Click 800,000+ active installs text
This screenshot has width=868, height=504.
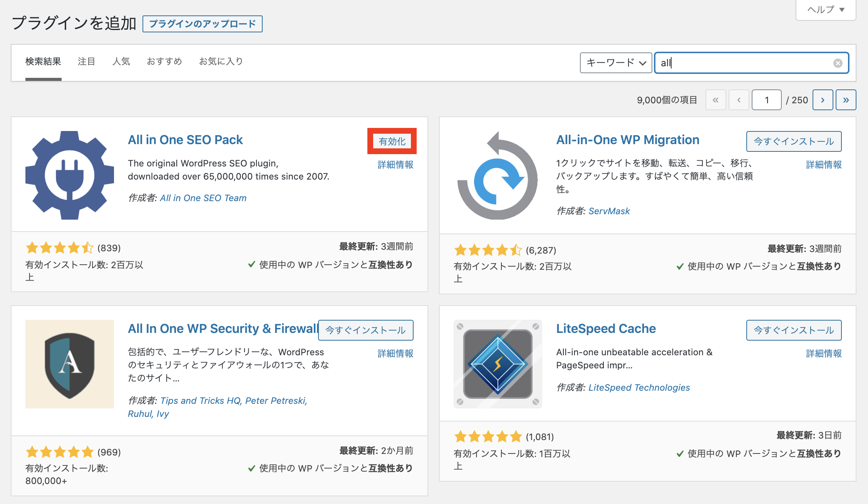pos(46,481)
